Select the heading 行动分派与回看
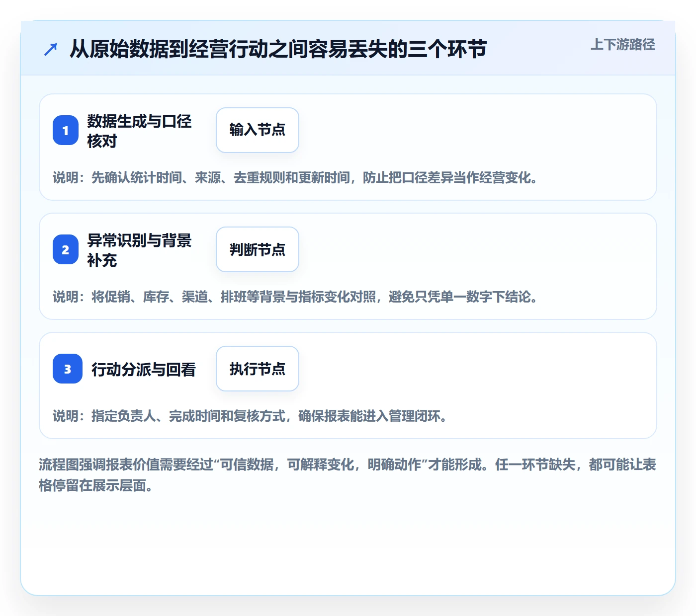Viewport: 696px width, 616px height. tap(143, 369)
